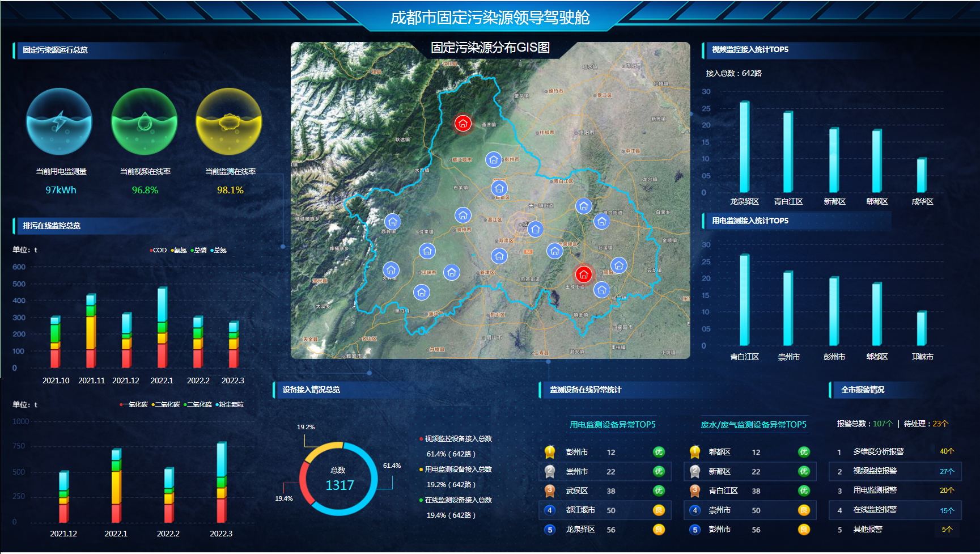Toggle the 粉尘颗粒 legend entry

tap(230, 404)
